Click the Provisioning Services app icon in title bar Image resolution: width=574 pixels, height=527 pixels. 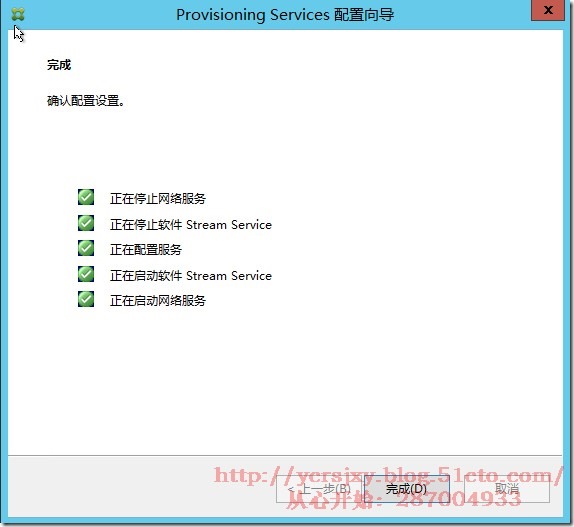point(18,14)
